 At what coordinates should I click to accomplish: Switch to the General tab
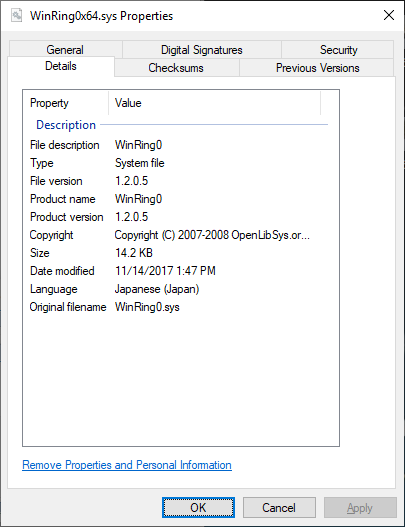[x=65, y=50]
